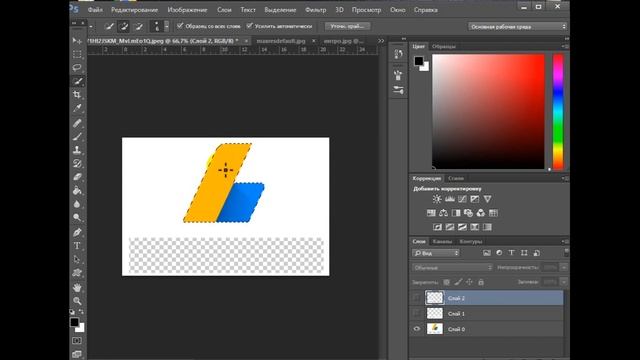Viewport: 640px width, 360px height.
Task: Open the layer fill dropdown arrow
Action: point(564,282)
